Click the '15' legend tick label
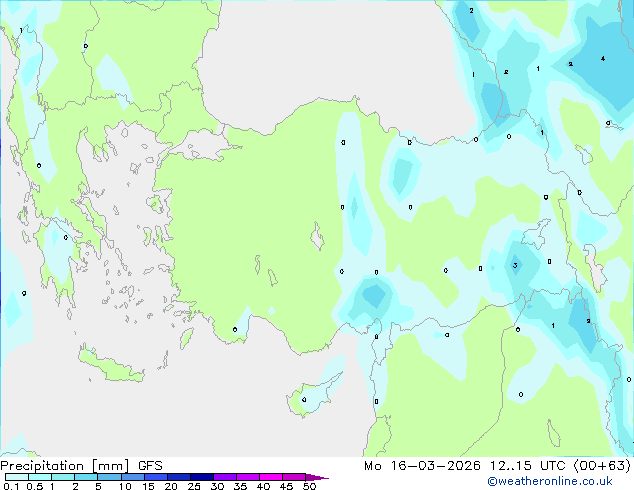The height and width of the screenshot is (490, 634). (148, 486)
